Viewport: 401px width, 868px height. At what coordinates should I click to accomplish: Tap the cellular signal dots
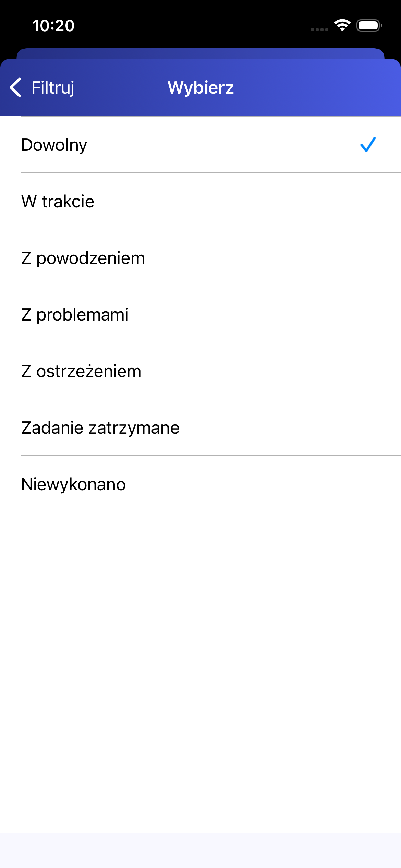pos(319,29)
